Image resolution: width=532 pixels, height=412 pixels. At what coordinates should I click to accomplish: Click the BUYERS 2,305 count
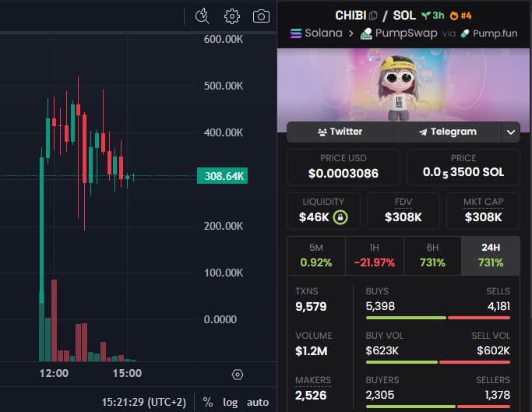point(380,395)
